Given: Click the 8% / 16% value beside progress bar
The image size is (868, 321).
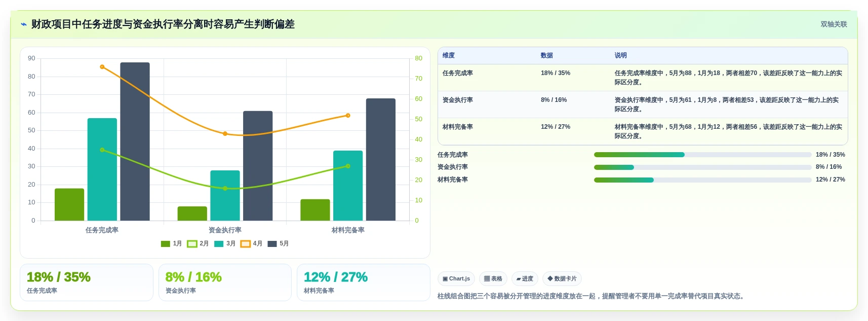Looking at the screenshot, I should [x=828, y=167].
